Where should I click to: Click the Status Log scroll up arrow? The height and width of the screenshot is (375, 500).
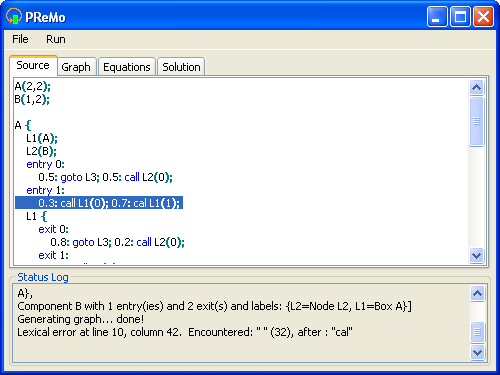477,293
